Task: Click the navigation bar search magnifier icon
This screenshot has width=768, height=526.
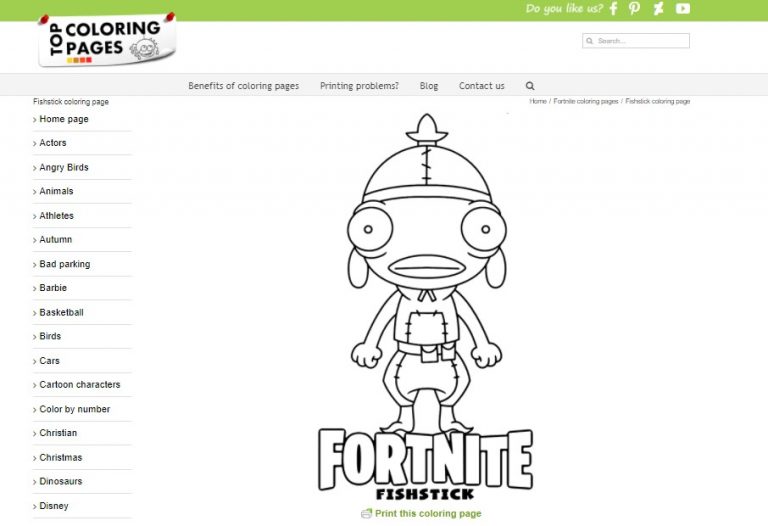Action: [x=530, y=86]
